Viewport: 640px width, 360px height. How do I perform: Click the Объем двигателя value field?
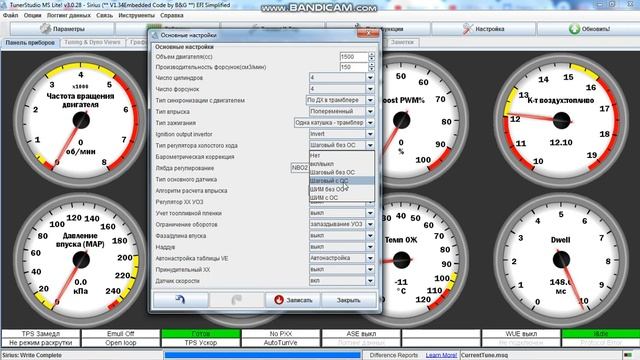point(354,57)
